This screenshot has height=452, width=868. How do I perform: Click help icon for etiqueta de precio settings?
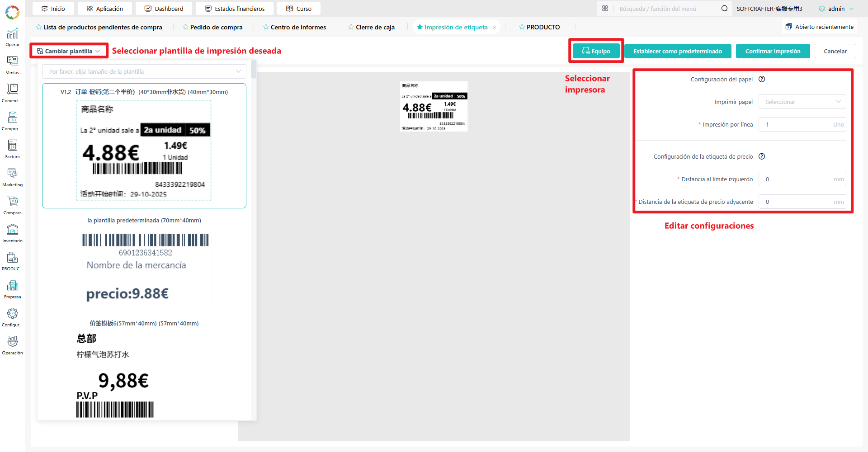click(x=762, y=156)
